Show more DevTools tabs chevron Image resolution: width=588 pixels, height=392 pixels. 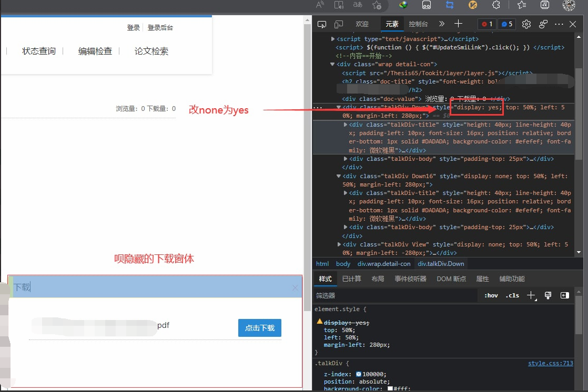pyautogui.click(x=442, y=24)
